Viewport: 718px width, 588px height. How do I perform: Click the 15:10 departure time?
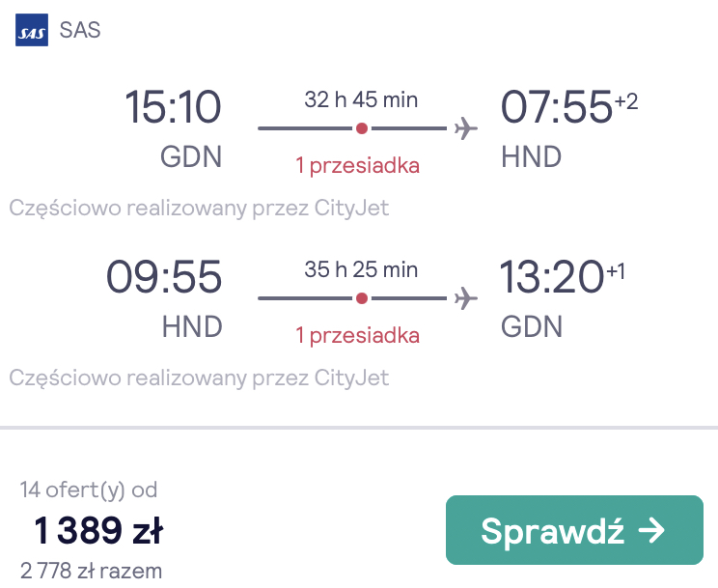tap(173, 107)
